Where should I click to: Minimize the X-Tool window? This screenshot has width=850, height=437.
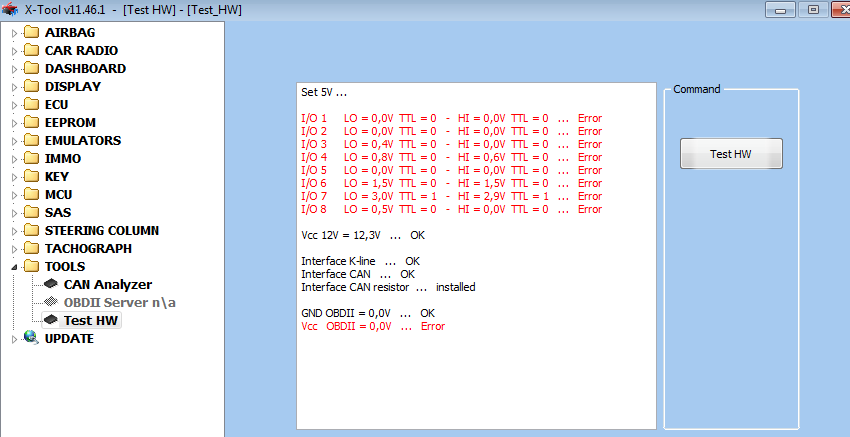[x=779, y=9]
